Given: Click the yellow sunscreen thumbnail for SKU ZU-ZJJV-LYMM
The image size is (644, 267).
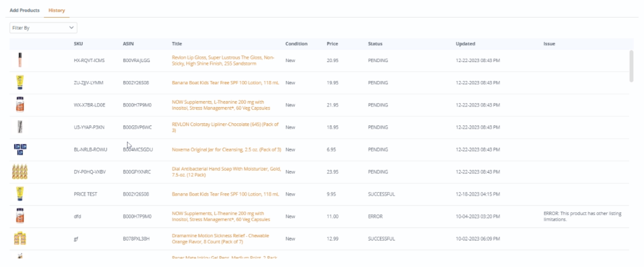Looking at the screenshot, I should [x=20, y=82].
